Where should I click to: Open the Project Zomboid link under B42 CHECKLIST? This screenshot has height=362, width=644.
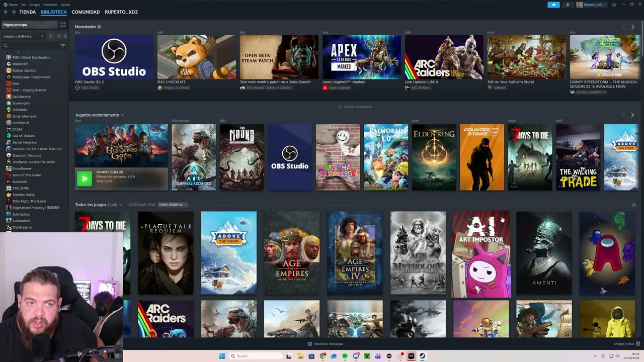point(174,87)
